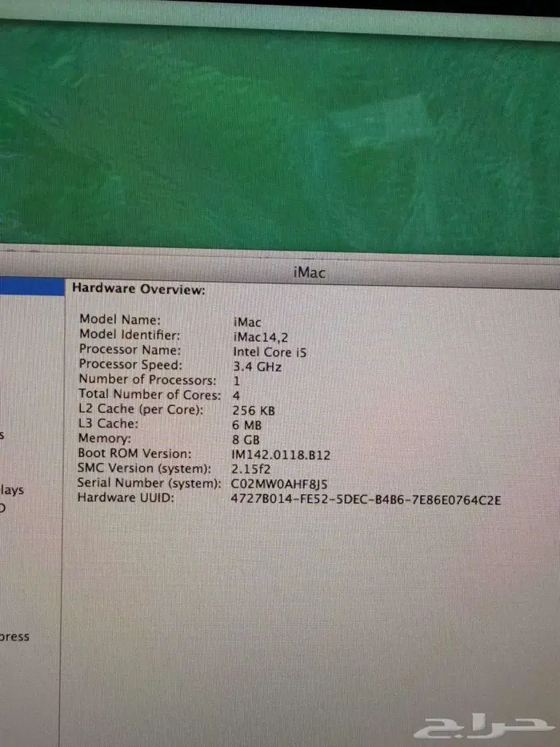Click the Number of Processors label
Viewport: 560px width, 747px height.
coord(147,380)
